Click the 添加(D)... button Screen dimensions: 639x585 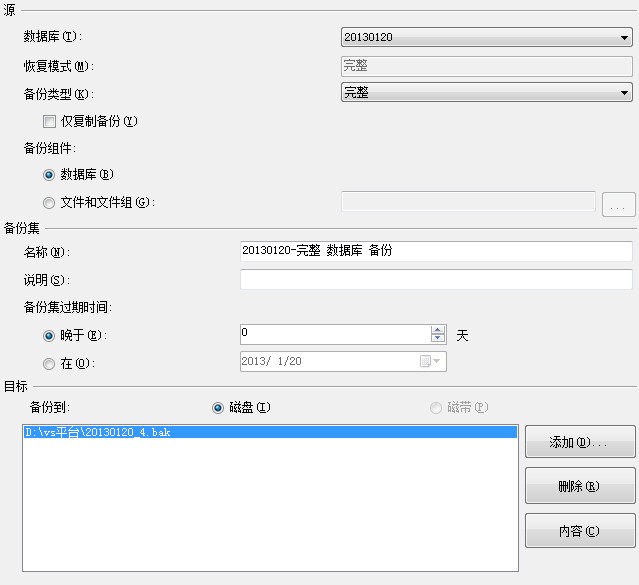pos(580,442)
